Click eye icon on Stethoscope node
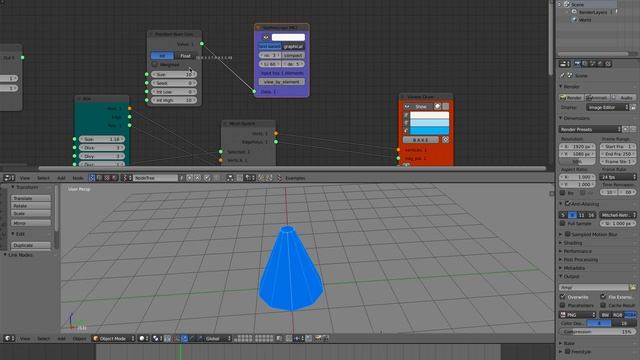The image size is (640, 360). 266,37
